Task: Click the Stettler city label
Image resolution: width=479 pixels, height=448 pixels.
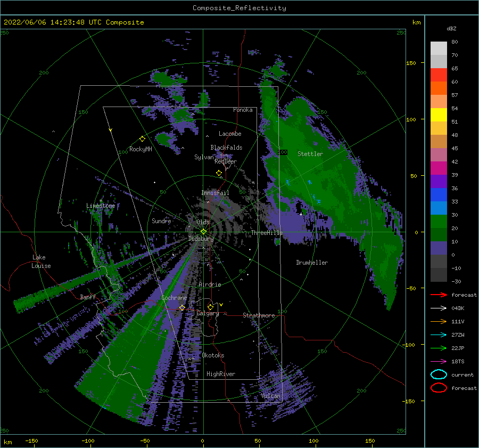Action: tap(310, 154)
